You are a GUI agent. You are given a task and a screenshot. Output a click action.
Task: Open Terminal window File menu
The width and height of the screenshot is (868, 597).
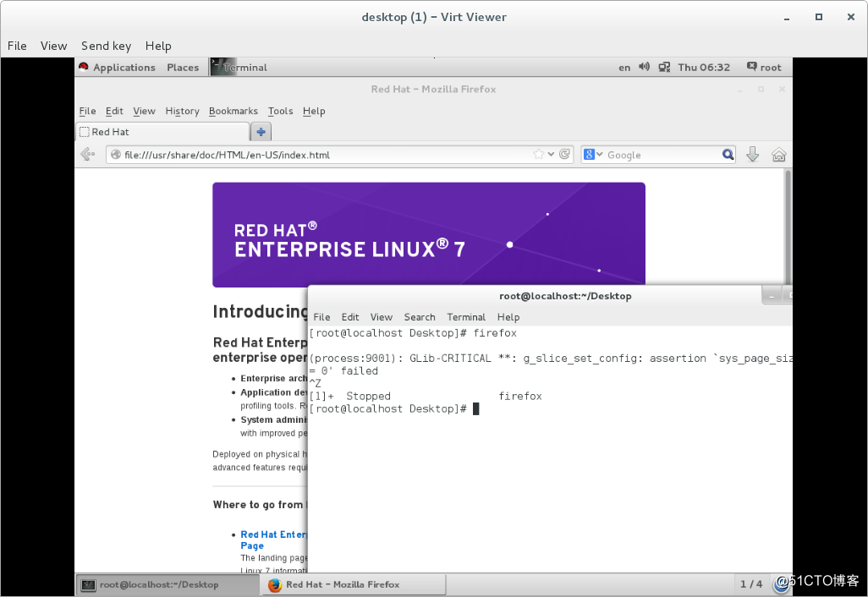[x=321, y=317]
